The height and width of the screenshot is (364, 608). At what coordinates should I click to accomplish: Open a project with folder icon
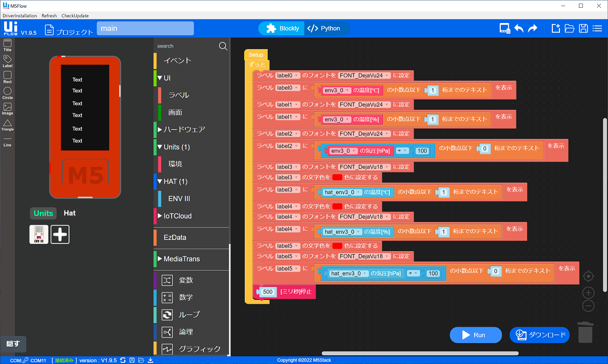tap(569, 28)
